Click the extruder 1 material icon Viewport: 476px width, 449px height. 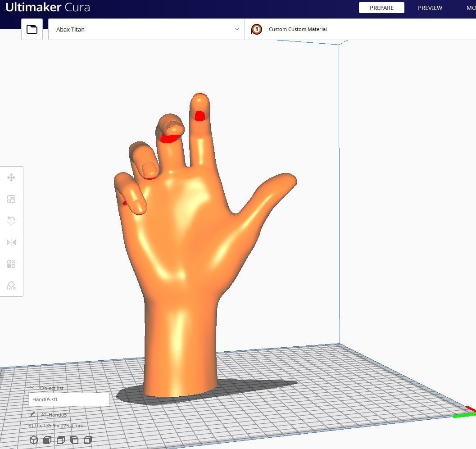(x=257, y=29)
